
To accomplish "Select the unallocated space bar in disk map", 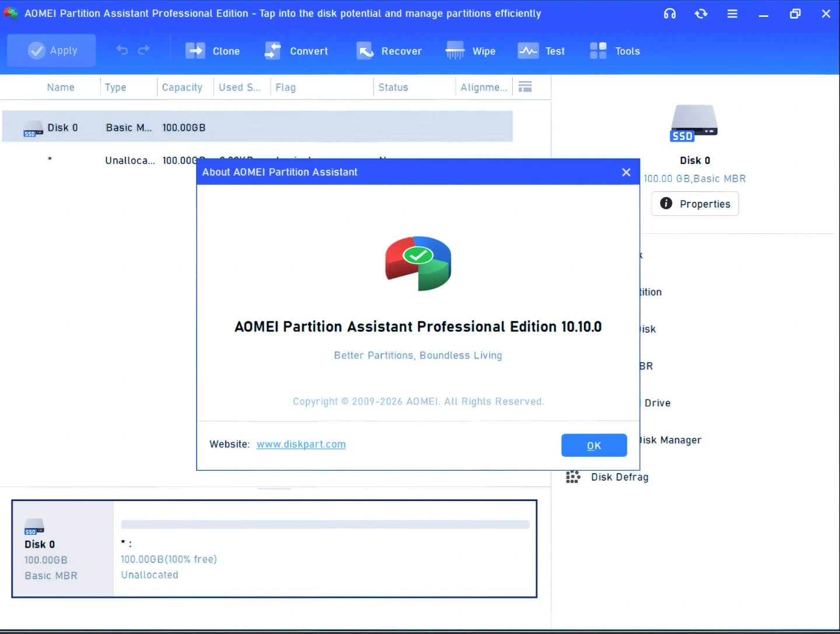I will click(x=325, y=524).
